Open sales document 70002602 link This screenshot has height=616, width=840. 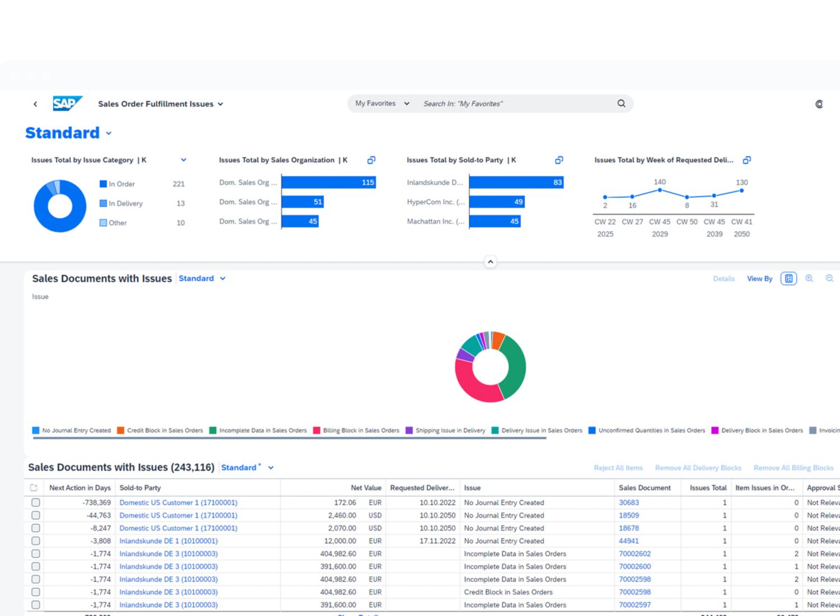pyautogui.click(x=634, y=554)
